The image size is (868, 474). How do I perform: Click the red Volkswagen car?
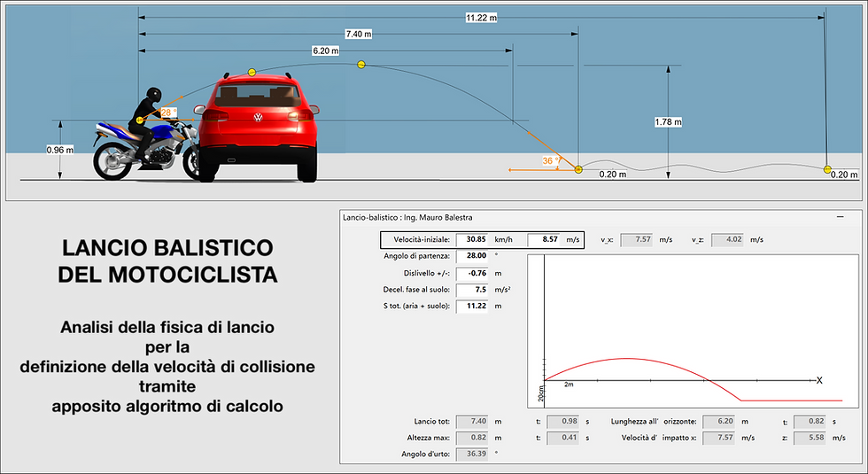[x=258, y=128]
